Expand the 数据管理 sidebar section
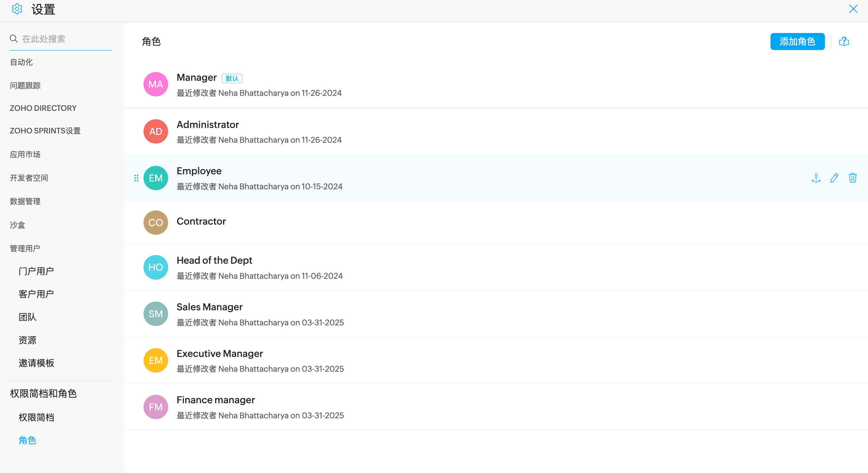Screen dimensions: 868x473 click(25, 201)
